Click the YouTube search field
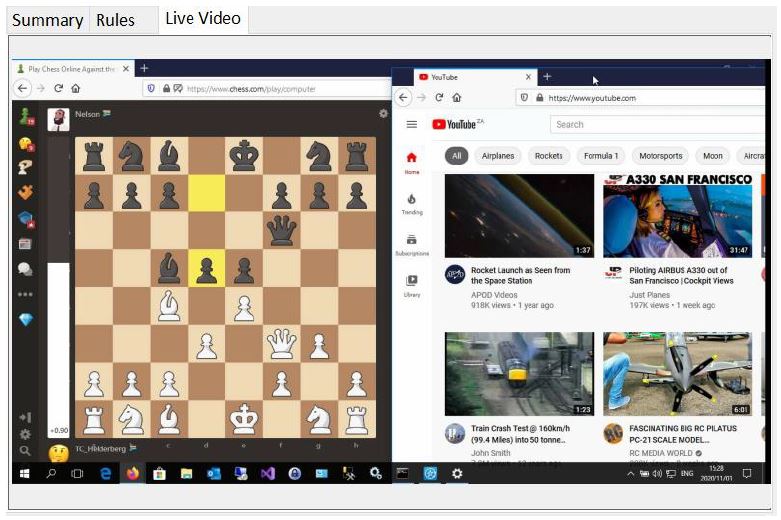This screenshot has width=781, height=520. tap(650, 124)
